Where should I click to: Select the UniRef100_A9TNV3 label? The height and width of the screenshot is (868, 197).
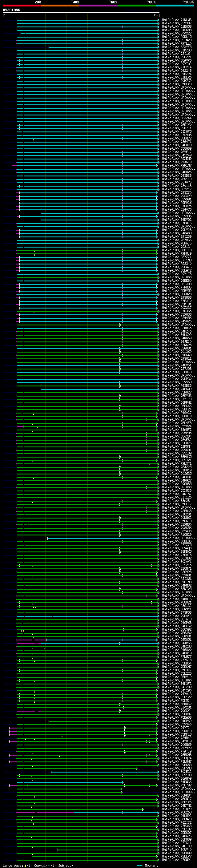[x=177, y=40]
